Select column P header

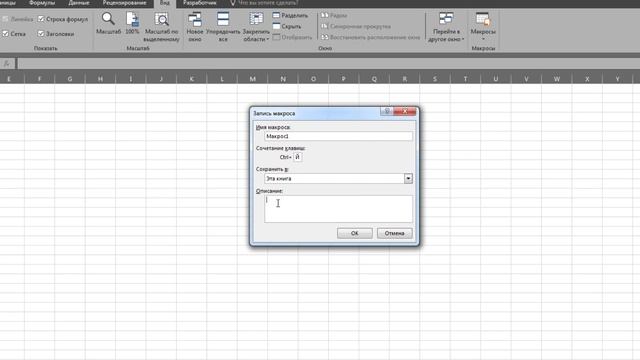click(x=344, y=79)
